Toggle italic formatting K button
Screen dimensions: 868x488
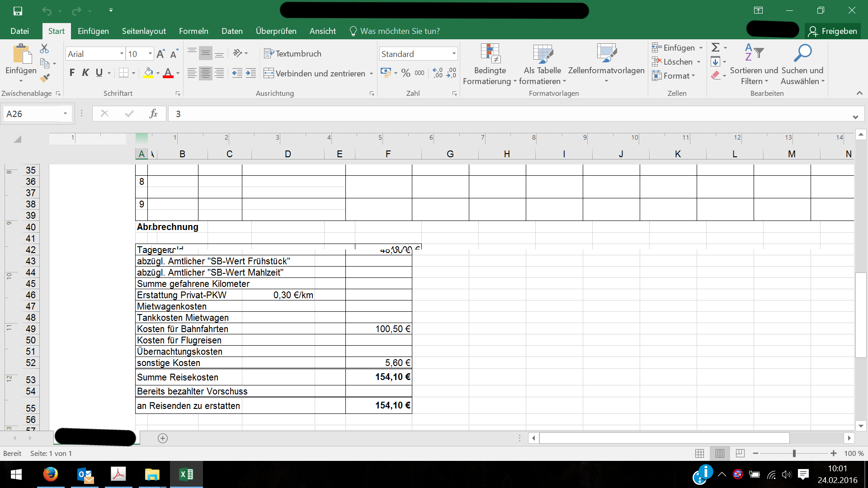coord(85,73)
